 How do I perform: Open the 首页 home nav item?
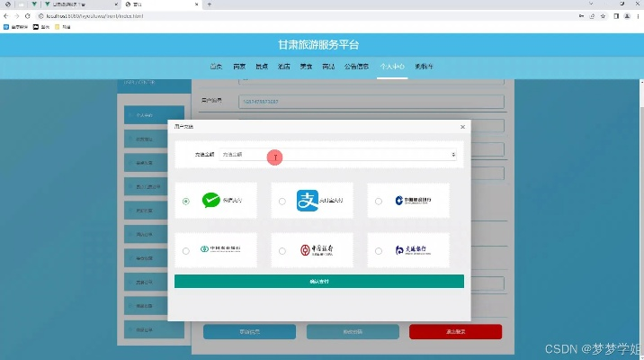coord(216,67)
